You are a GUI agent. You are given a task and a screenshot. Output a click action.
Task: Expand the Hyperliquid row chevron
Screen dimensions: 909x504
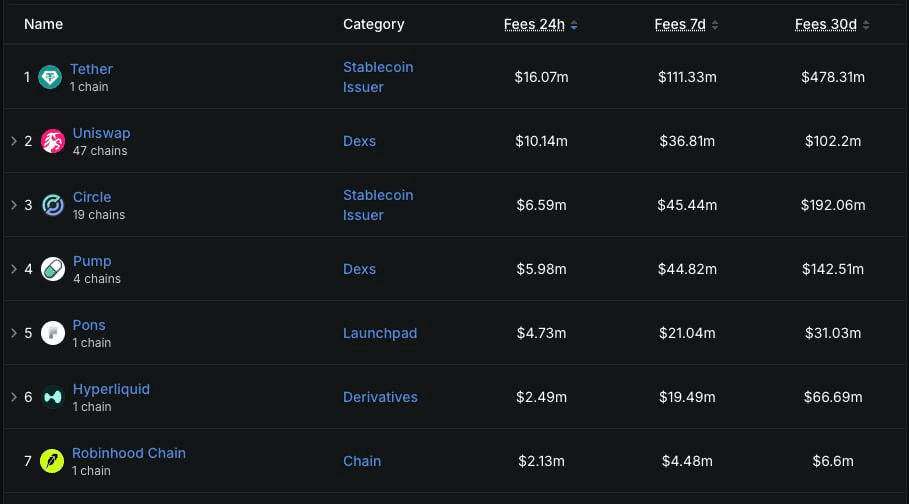click(14, 397)
